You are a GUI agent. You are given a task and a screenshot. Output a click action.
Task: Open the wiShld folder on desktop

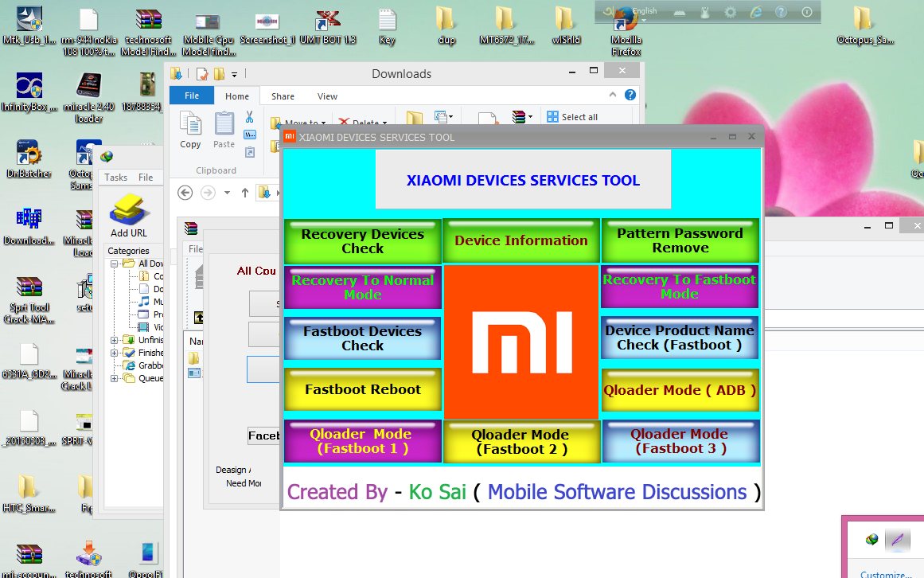(x=566, y=27)
